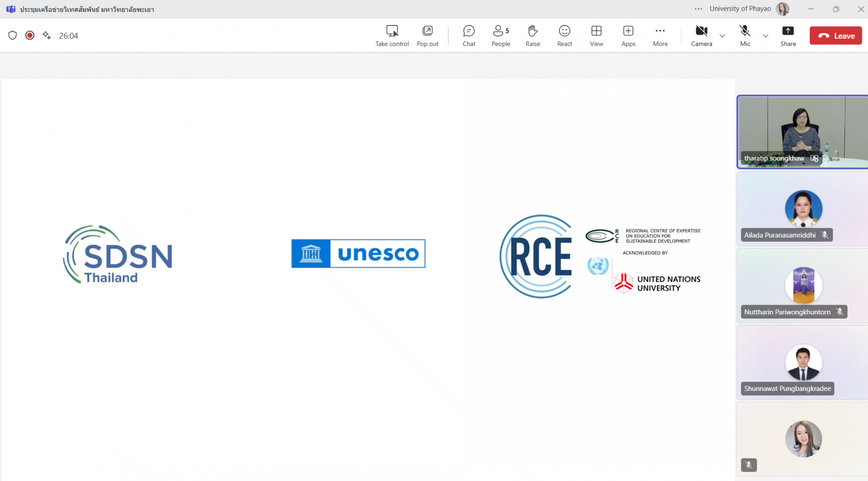
Task: Select Ailada Puranasamriddhi participant tile
Action: tap(802, 209)
